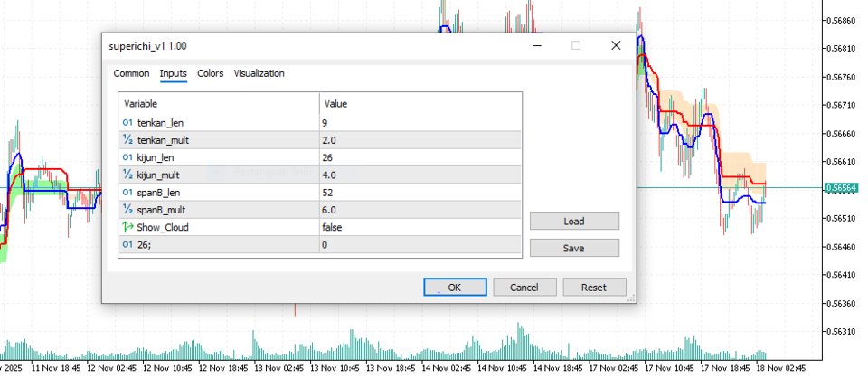
Task: Click the 18 Nov 02:45 time label
Action: coord(781,368)
